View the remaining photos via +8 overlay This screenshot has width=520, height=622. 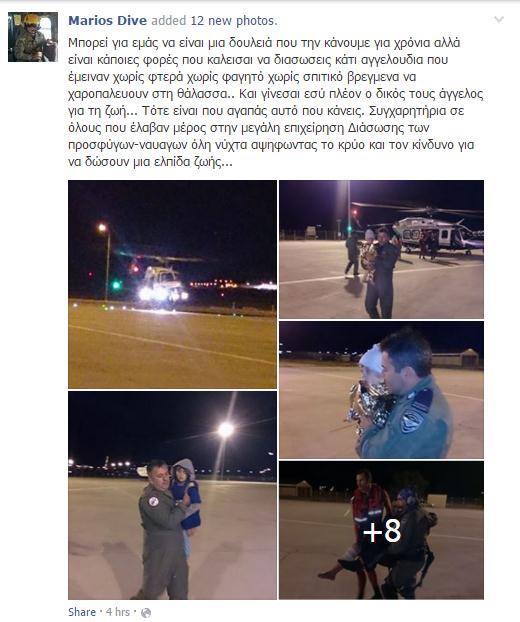point(381,530)
